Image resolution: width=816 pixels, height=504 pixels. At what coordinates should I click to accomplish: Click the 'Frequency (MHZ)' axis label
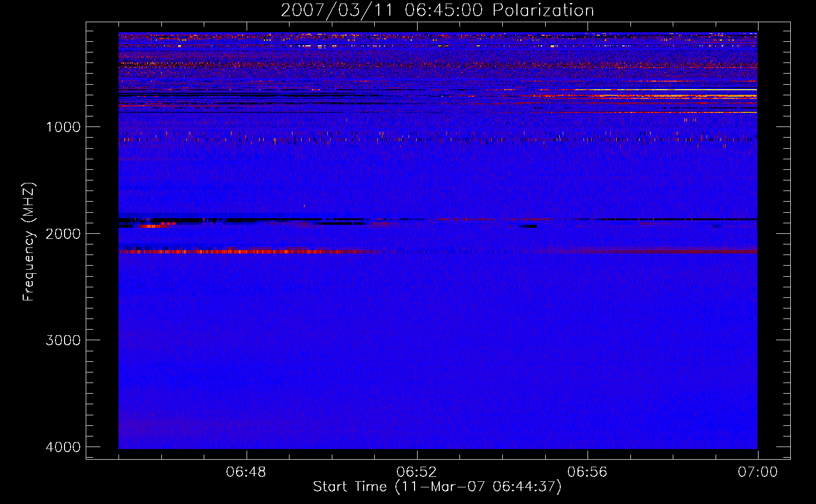pyautogui.click(x=29, y=242)
